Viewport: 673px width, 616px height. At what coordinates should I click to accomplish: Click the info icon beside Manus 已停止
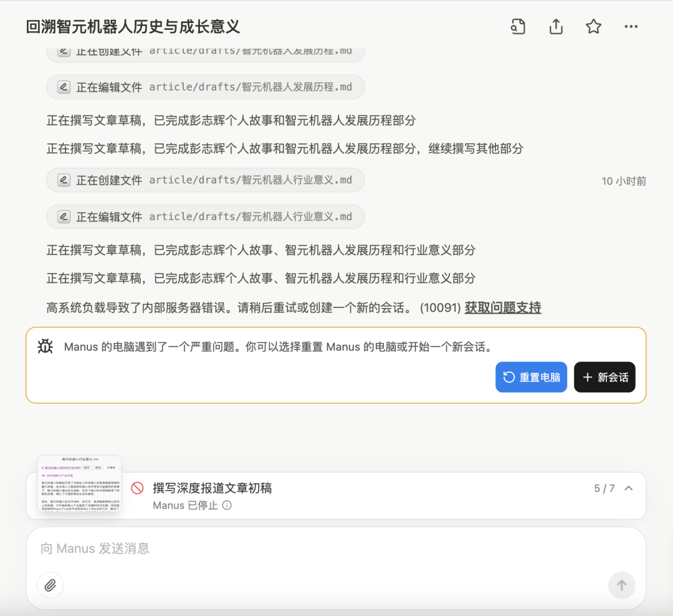coord(227,505)
